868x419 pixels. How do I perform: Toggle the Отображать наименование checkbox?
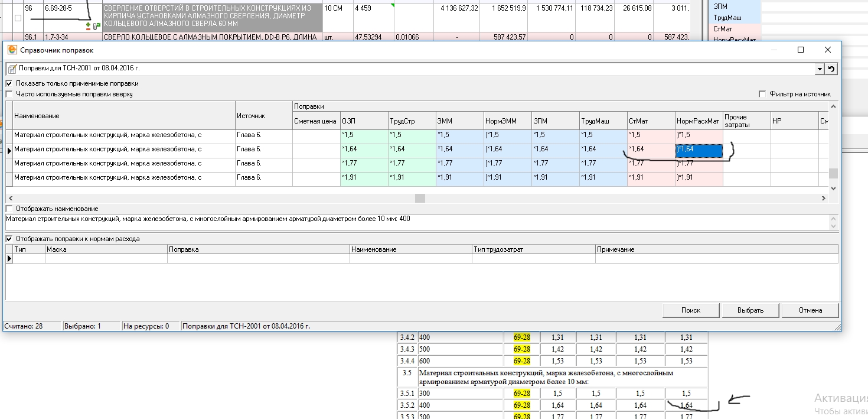pyautogui.click(x=9, y=209)
